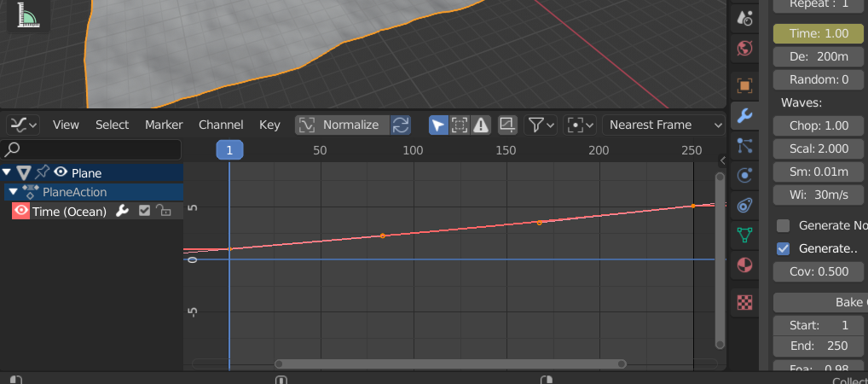Click the graph horizontal scrollbar
868x384 pixels.
coord(450,364)
